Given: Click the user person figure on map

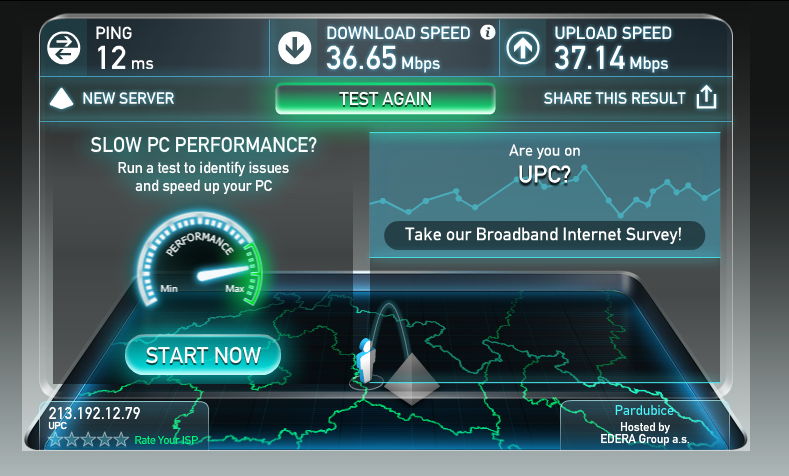Looking at the screenshot, I should 366,361.
